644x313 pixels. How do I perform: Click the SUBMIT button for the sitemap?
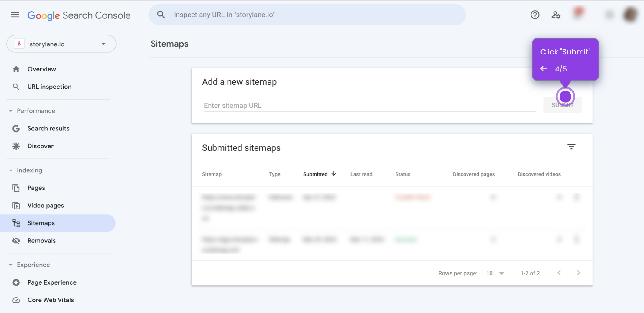click(562, 105)
